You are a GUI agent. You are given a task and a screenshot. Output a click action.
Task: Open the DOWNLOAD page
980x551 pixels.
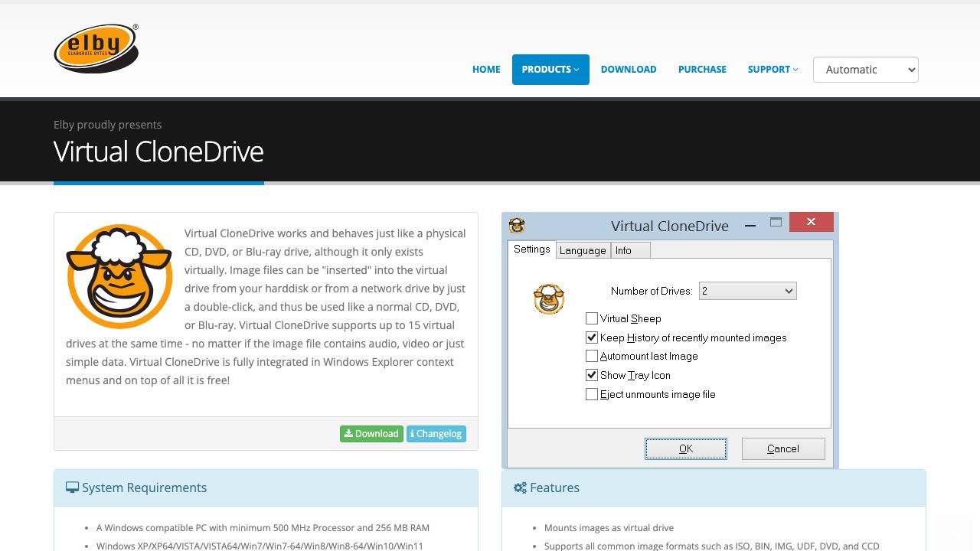(629, 70)
